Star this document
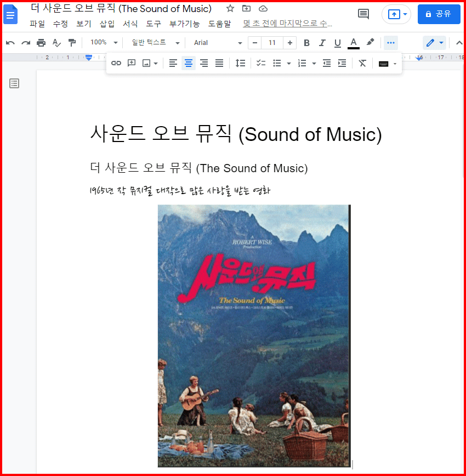 [230, 9]
